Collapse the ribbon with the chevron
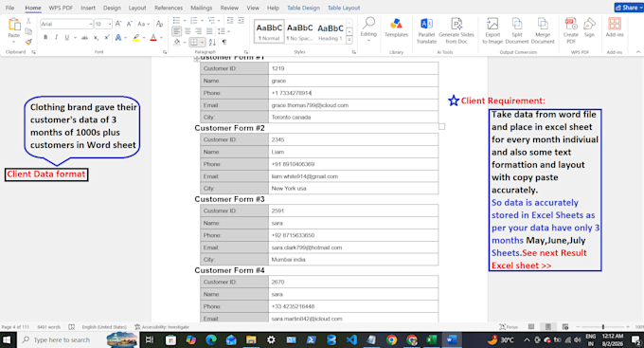Screen dimensions: 644x348 [x=638, y=52]
